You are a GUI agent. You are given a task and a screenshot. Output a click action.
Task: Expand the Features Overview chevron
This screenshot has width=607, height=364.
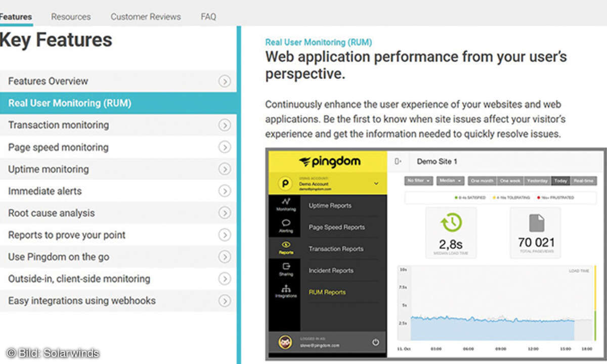pos(225,81)
